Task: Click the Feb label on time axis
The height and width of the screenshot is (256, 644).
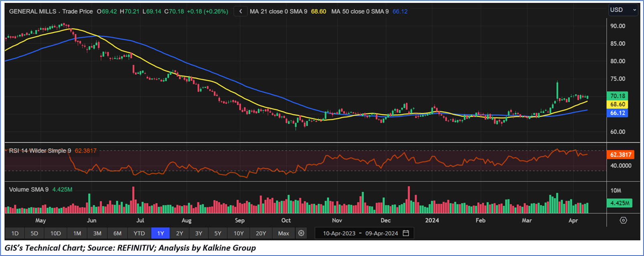Action: (x=480, y=220)
